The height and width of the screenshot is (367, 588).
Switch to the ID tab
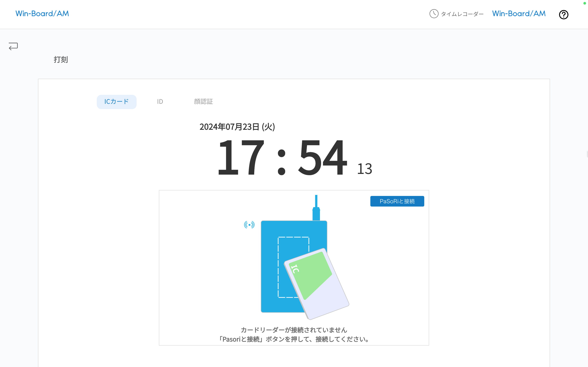point(160,102)
